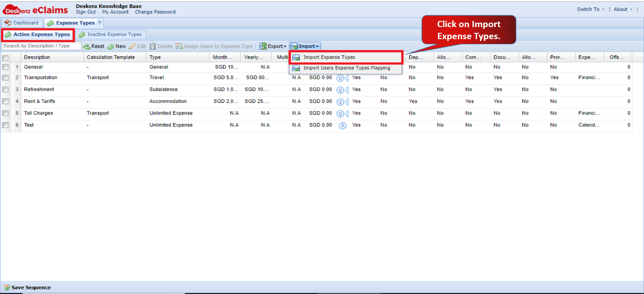644x294 pixels.
Task: Check the box for the Toll Charges row
Action: [6, 113]
